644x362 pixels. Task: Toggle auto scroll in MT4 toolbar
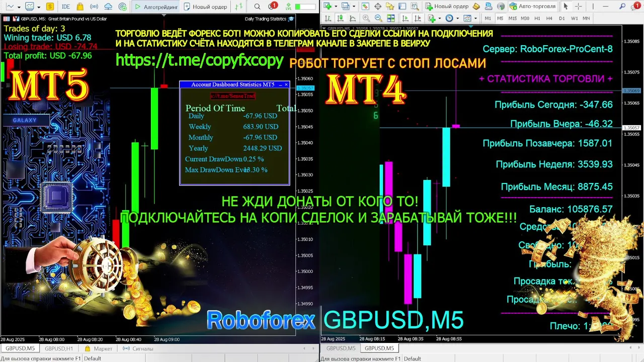(x=405, y=18)
